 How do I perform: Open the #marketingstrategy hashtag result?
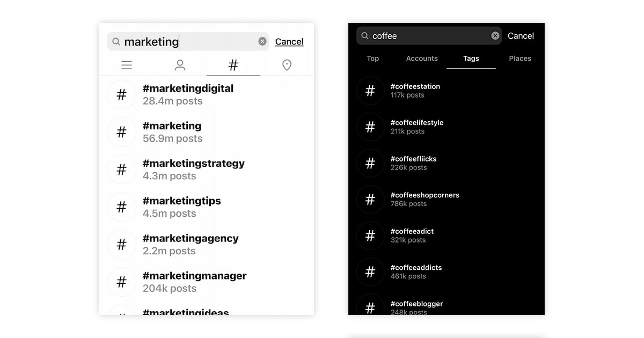[193, 169]
